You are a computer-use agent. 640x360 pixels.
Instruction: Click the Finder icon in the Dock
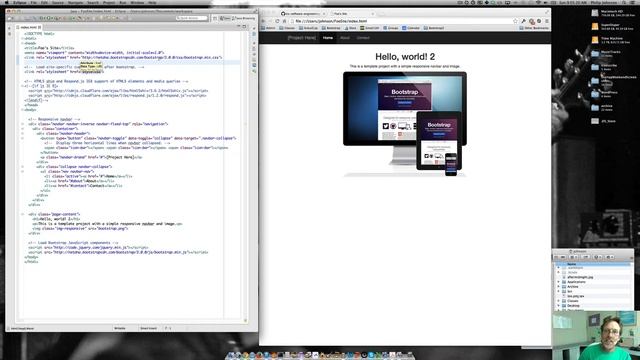(x=231, y=355)
